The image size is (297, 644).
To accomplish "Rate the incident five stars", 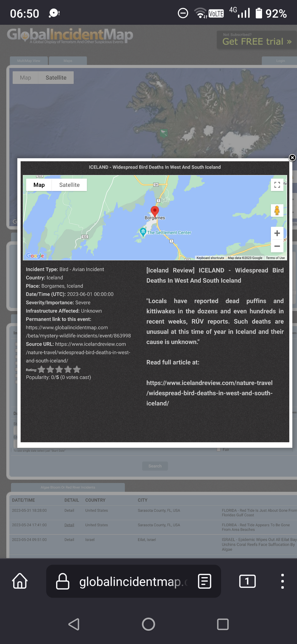I will pos(77,370).
